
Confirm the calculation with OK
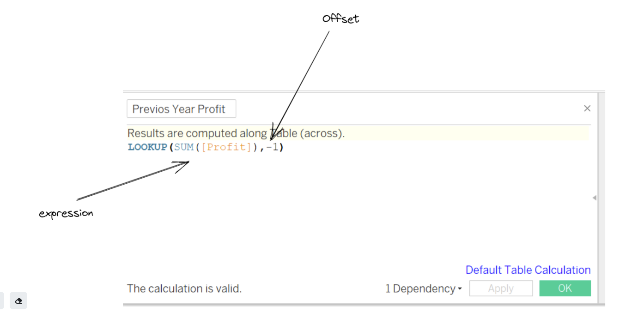point(565,288)
